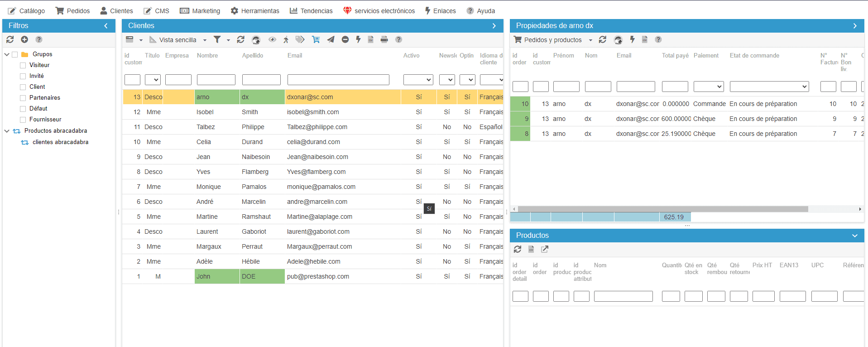Collapse the Productos panel with its chevron
The image size is (868, 347).
pyautogui.click(x=854, y=236)
